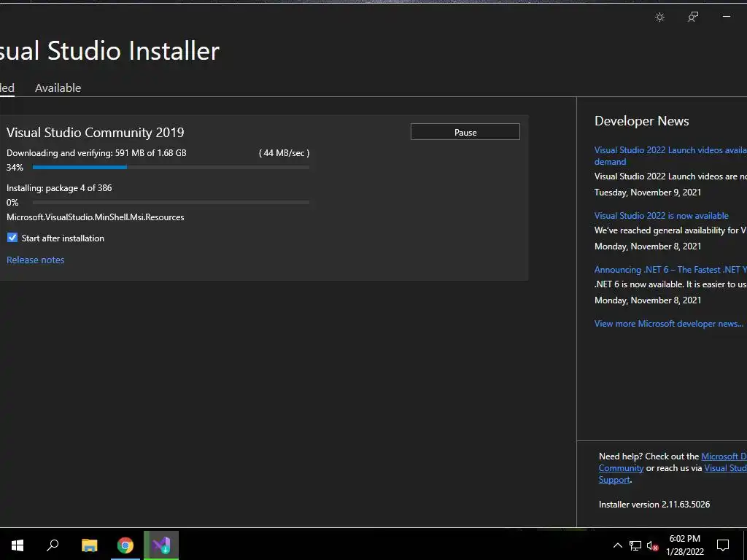Select Visual Studio Installer taskbar icon

point(161,545)
